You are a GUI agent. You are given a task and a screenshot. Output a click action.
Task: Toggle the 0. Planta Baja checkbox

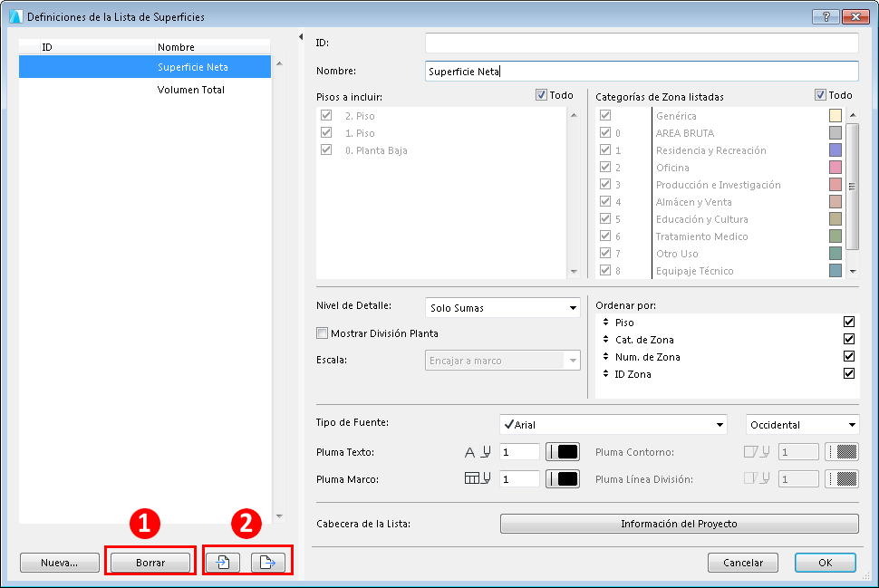(326, 149)
